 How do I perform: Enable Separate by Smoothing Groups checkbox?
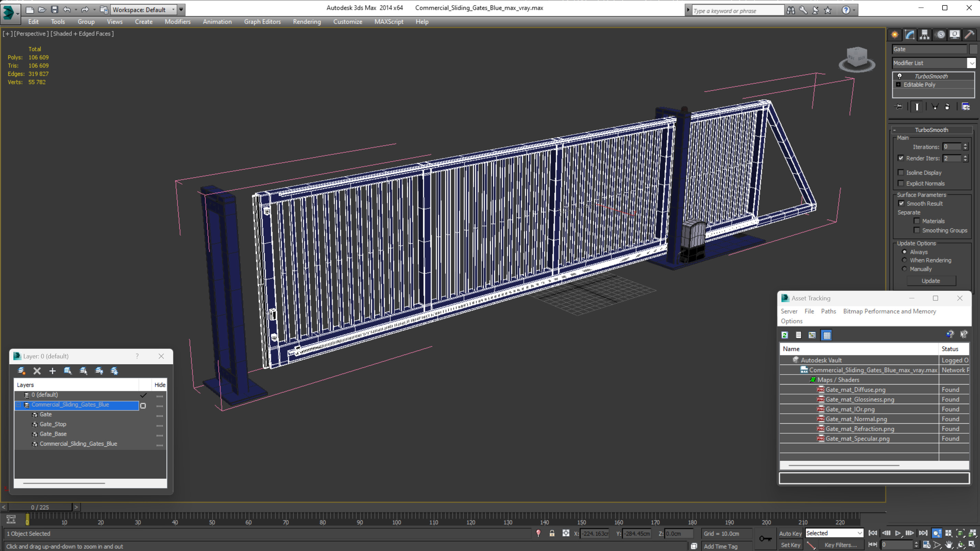point(917,230)
